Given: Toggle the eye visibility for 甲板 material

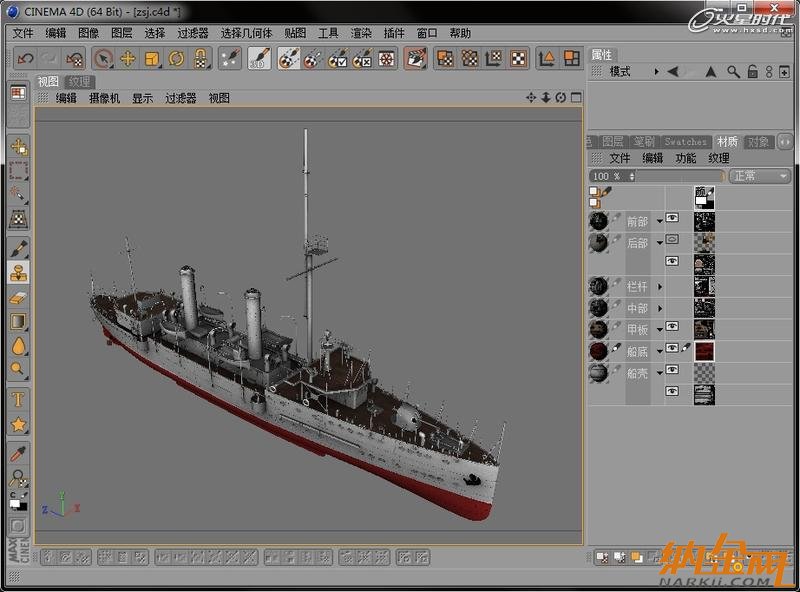Looking at the screenshot, I should 673,326.
